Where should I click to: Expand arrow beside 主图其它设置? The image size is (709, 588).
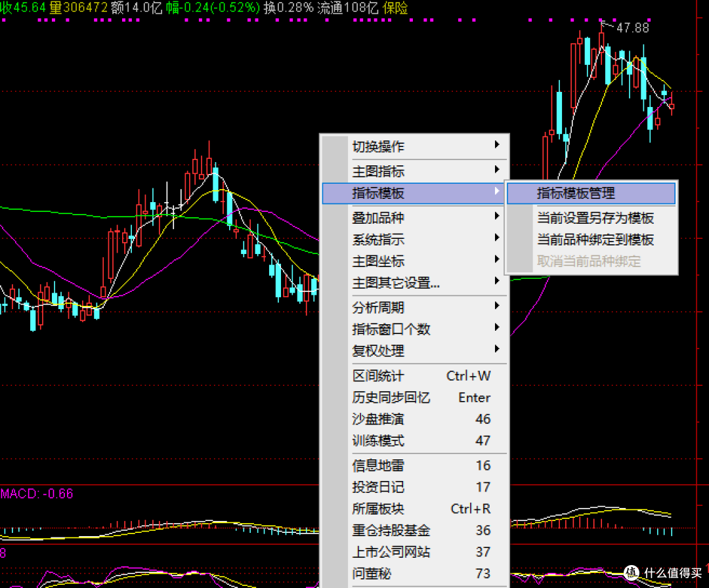tap(496, 281)
